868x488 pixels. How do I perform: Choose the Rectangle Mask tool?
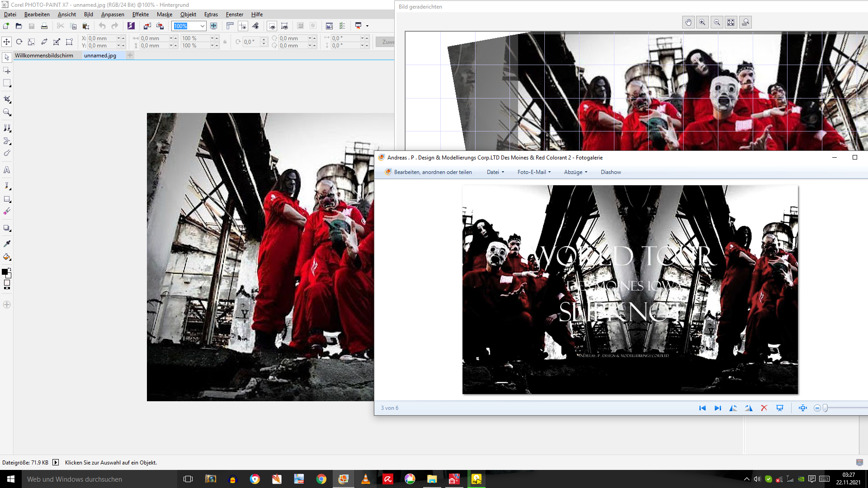[x=7, y=83]
